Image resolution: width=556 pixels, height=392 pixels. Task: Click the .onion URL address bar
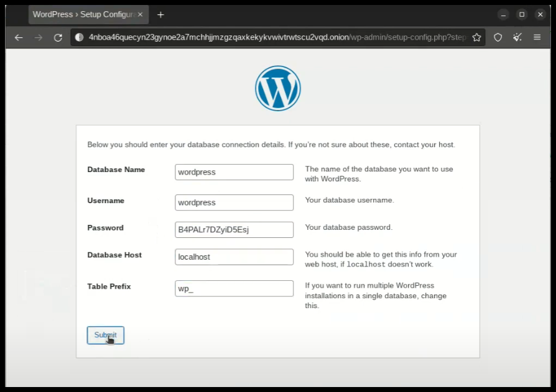[x=274, y=37]
